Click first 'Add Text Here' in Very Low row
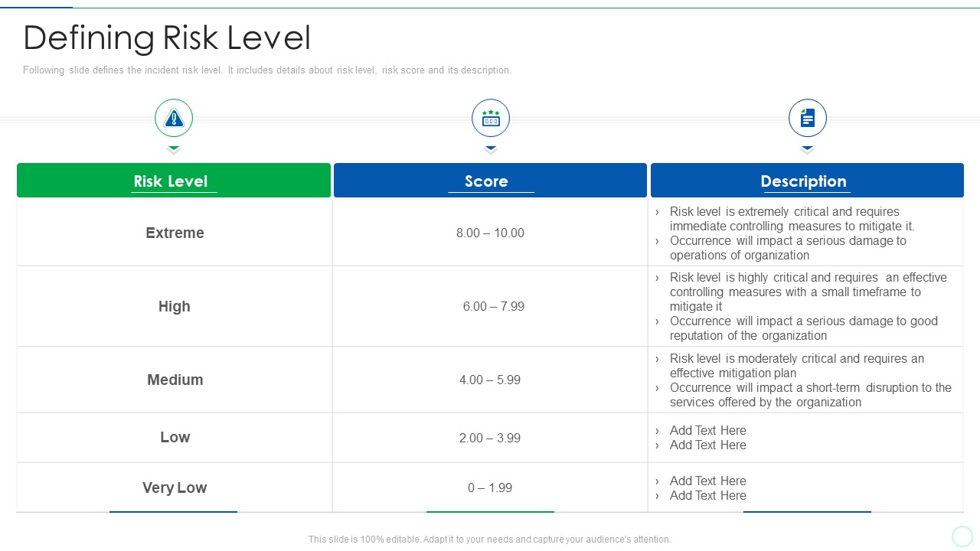The width and height of the screenshot is (980, 551). 707,481
